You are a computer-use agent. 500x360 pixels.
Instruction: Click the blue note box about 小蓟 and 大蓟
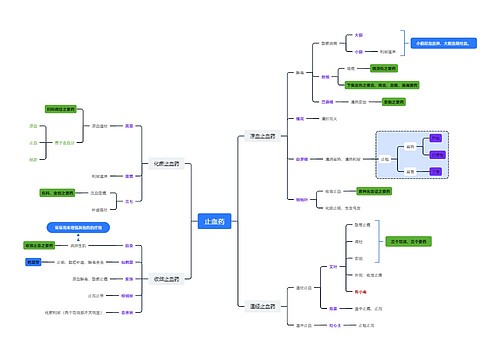click(443, 43)
